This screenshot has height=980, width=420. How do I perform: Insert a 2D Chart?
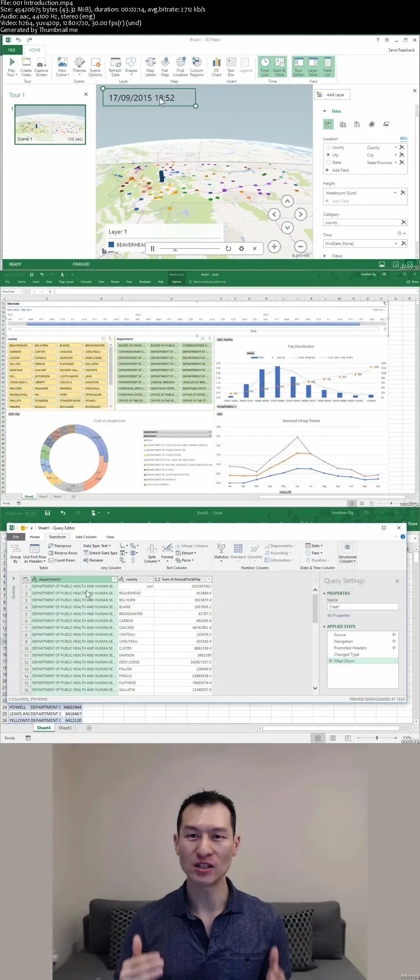click(x=217, y=67)
